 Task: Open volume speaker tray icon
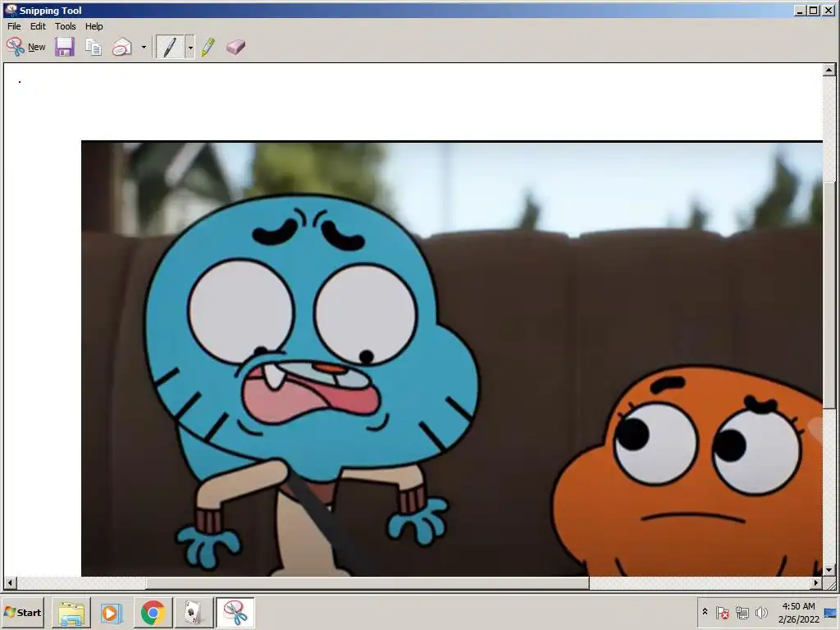click(x=761, y=612)
